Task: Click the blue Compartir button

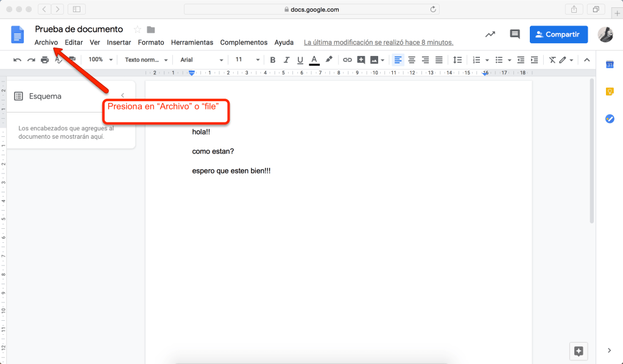Action: (558, 35)
